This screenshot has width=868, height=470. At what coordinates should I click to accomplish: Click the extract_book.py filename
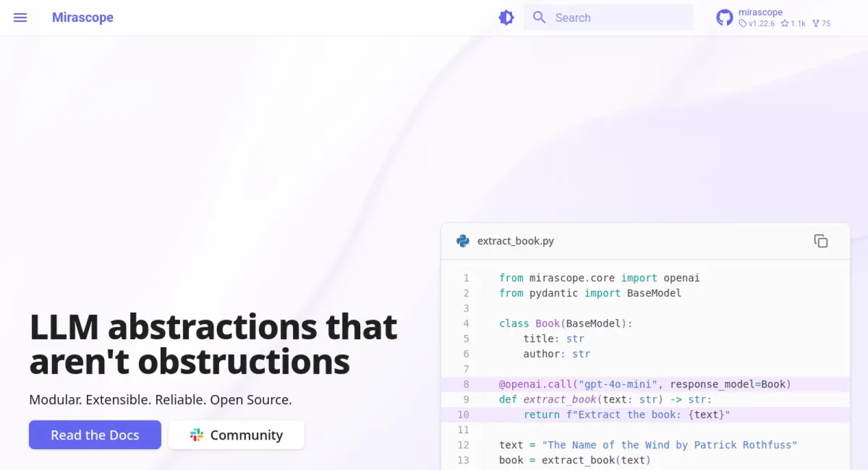tap(516, 241)
